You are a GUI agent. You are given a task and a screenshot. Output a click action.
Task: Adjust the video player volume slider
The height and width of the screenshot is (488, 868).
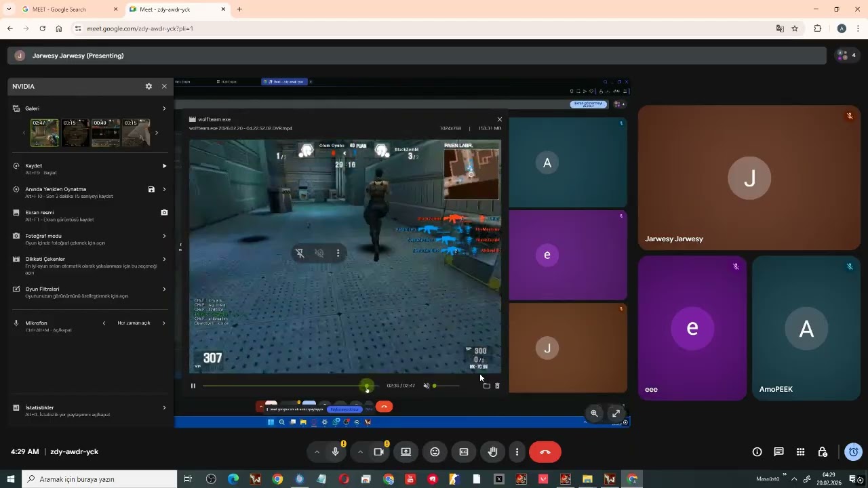pyautogui.click(x=446, y=386)
